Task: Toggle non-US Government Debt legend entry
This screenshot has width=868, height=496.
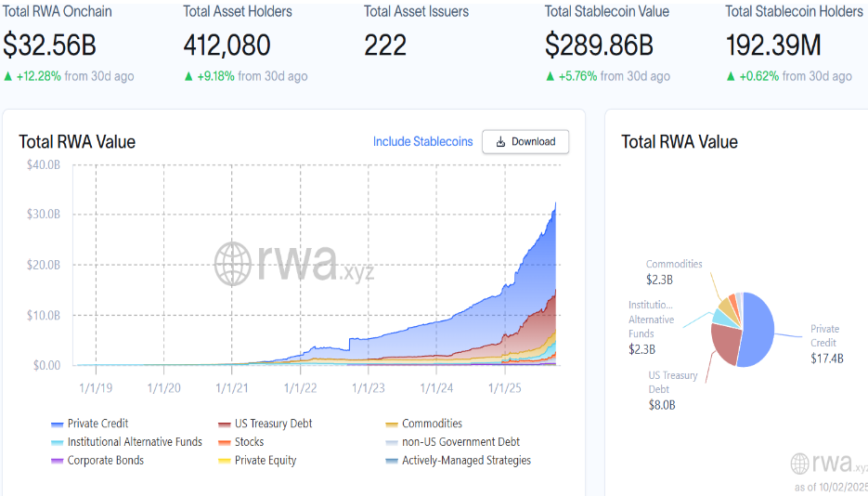Action: [460, 442]
